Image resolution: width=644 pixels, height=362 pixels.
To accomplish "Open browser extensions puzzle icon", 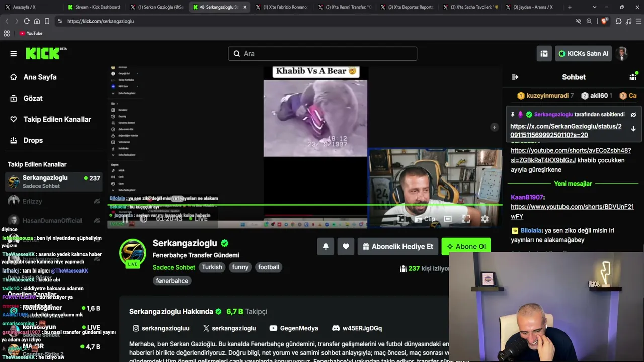I will point(618,21).
